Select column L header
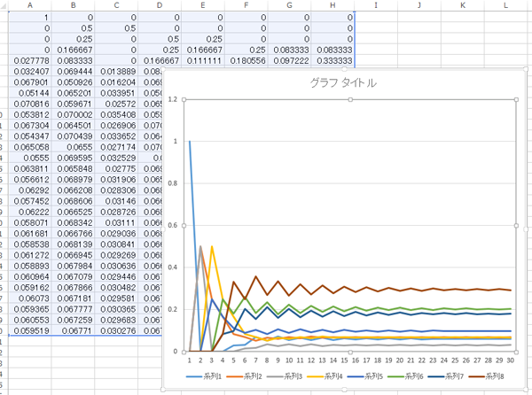The height and width of the screenshot is (395, 532). pyautogui.click(x=506, y=5)
